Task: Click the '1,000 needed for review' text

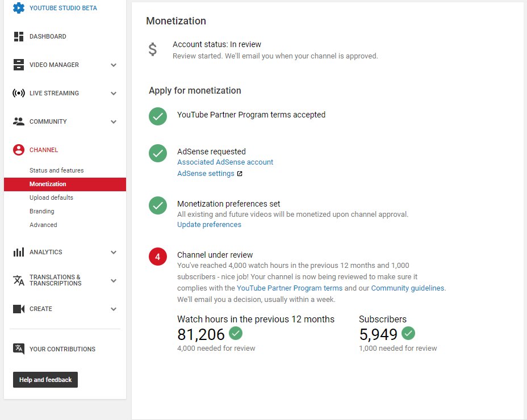Action: tap(398, 348)
